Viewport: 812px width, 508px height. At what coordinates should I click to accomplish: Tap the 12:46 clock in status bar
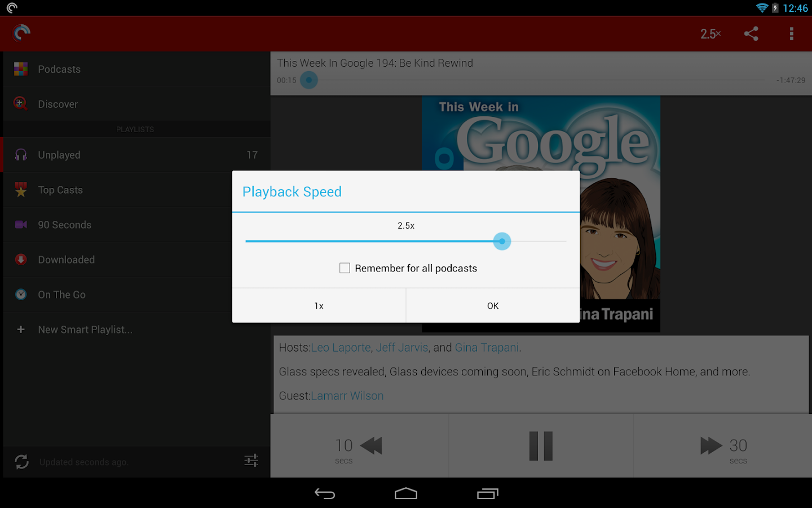(x=795, y=8)
